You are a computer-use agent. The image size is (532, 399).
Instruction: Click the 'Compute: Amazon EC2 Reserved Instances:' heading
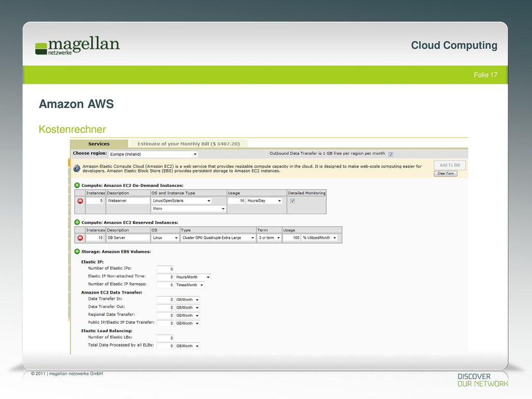point(129,222)
